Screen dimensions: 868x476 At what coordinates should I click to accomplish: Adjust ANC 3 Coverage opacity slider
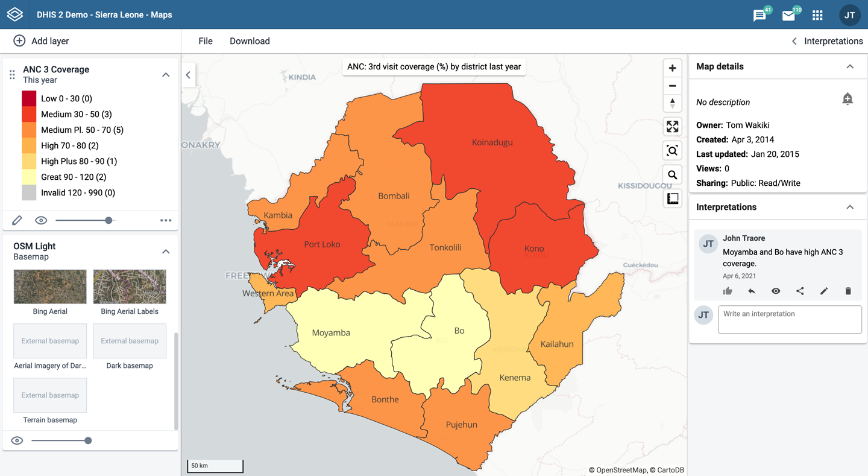tap(108, 220)
